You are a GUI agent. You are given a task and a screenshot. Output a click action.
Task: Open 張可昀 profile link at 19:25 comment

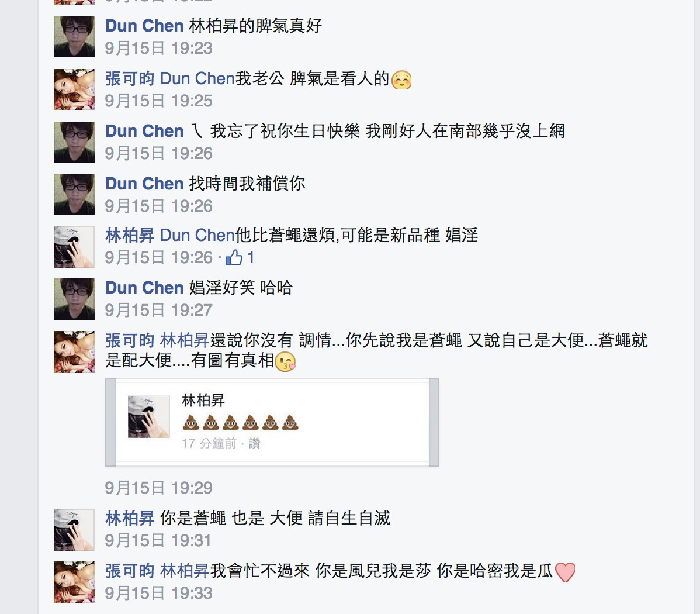tap(130, 78)
